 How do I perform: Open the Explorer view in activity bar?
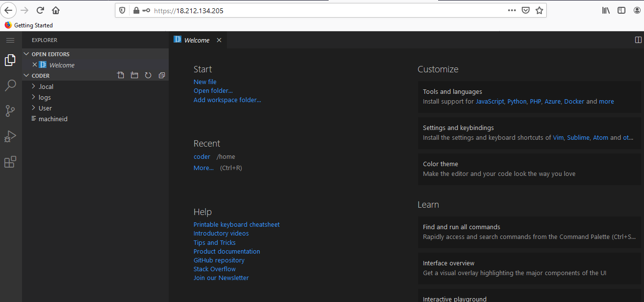[x=10, y=60]
